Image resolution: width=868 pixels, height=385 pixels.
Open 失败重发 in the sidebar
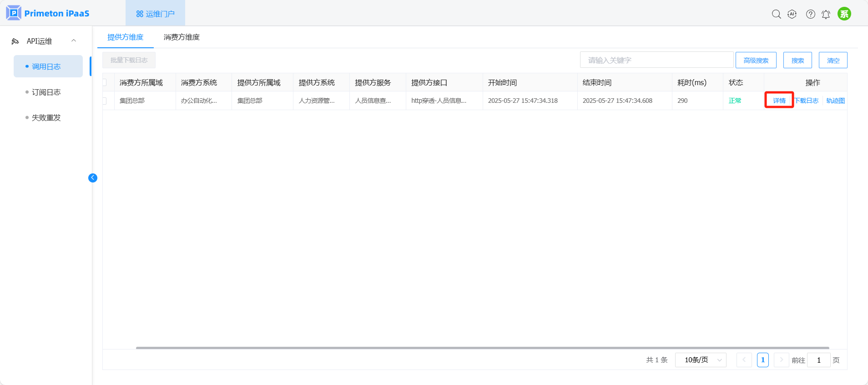click(x=46, y=118)
